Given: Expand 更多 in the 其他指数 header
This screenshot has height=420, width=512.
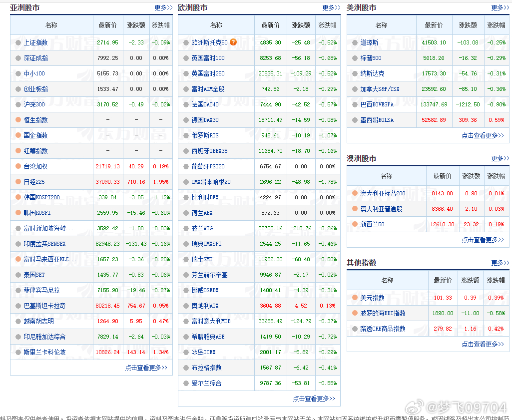Looking at the screenshot, I should 500,263.
